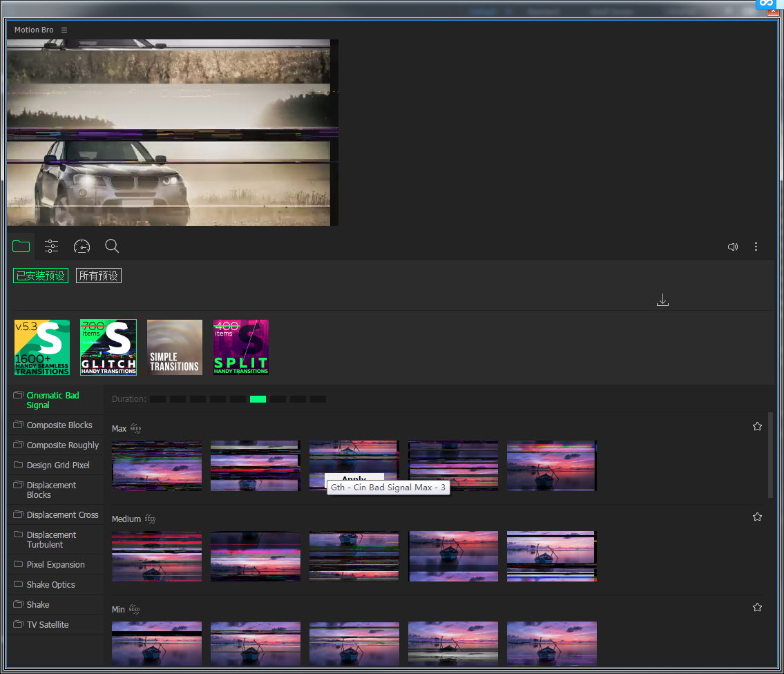Favorite the Min group with star
Screen dimensions: 784x674
point(758,608)
